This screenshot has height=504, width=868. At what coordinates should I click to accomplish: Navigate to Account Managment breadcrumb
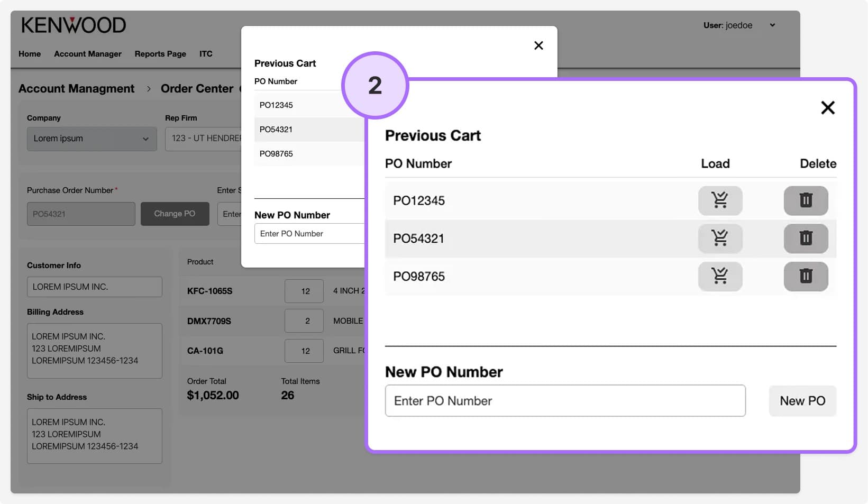coord(76,88)
